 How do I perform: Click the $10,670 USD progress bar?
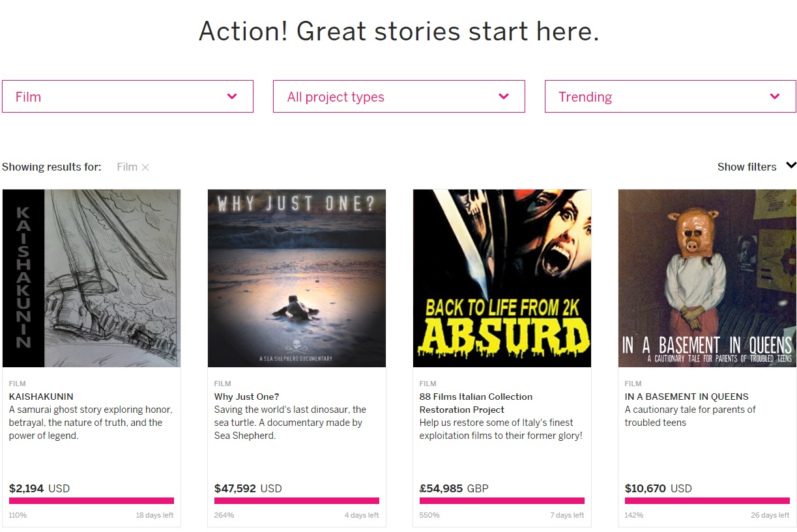point(707,501)
